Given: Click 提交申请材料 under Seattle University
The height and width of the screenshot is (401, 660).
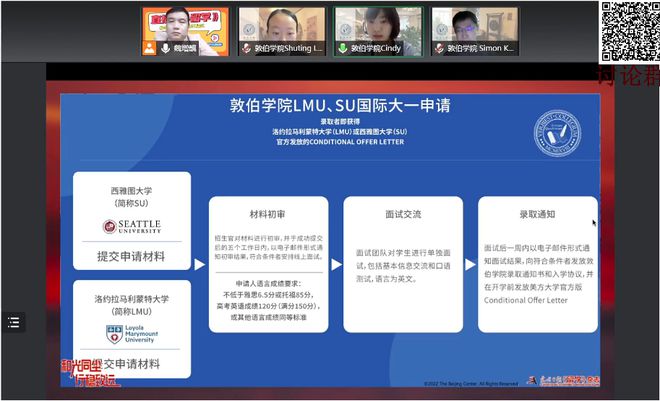Looking at the screenshot, I should point(131,256).
